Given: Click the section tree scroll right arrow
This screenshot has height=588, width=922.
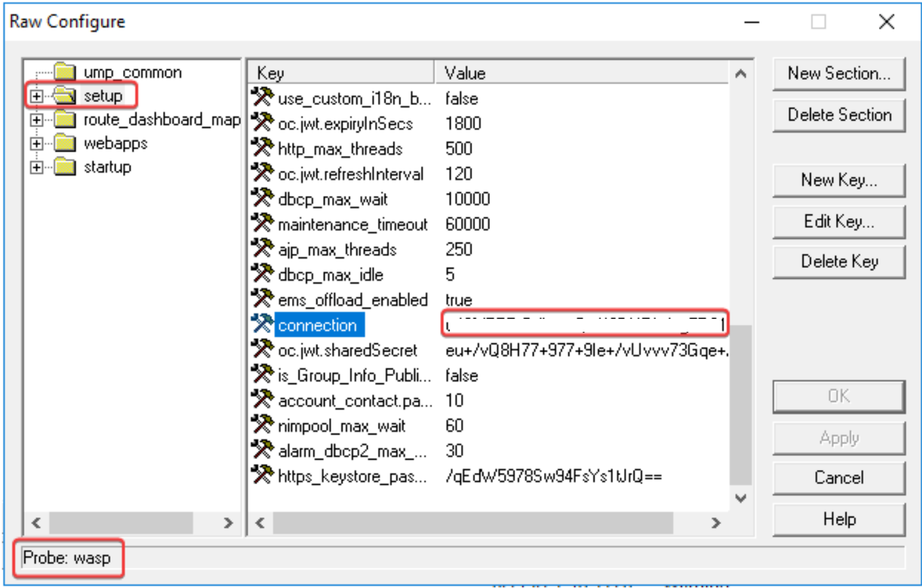Looking at the screenshot, I should coord(228,523).
